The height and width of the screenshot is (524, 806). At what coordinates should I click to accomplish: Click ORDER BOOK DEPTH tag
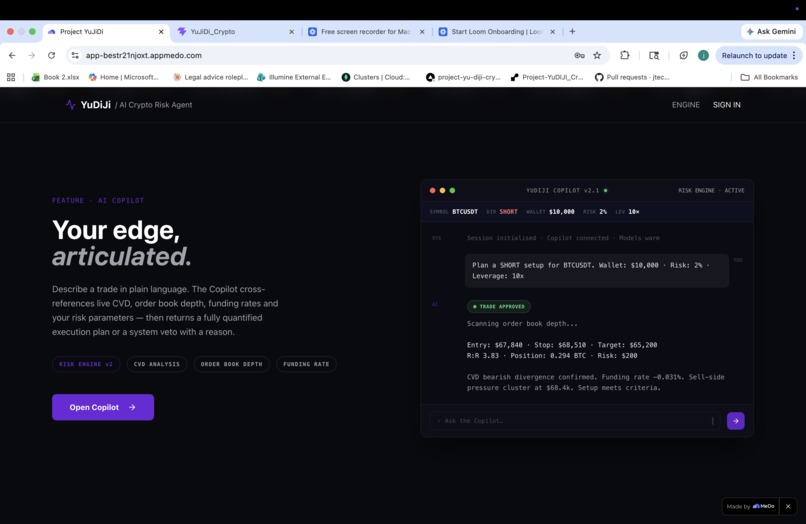pos(231,364)
